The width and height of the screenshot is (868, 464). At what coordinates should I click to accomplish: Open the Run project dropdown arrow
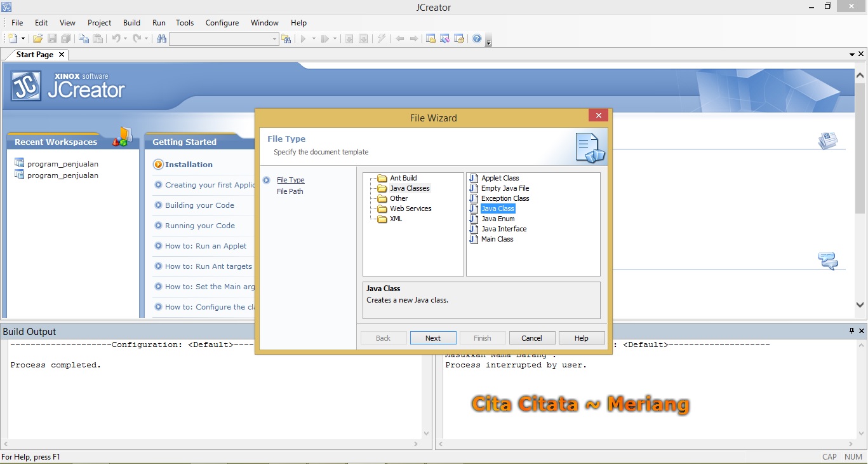[x=314, y=39]
